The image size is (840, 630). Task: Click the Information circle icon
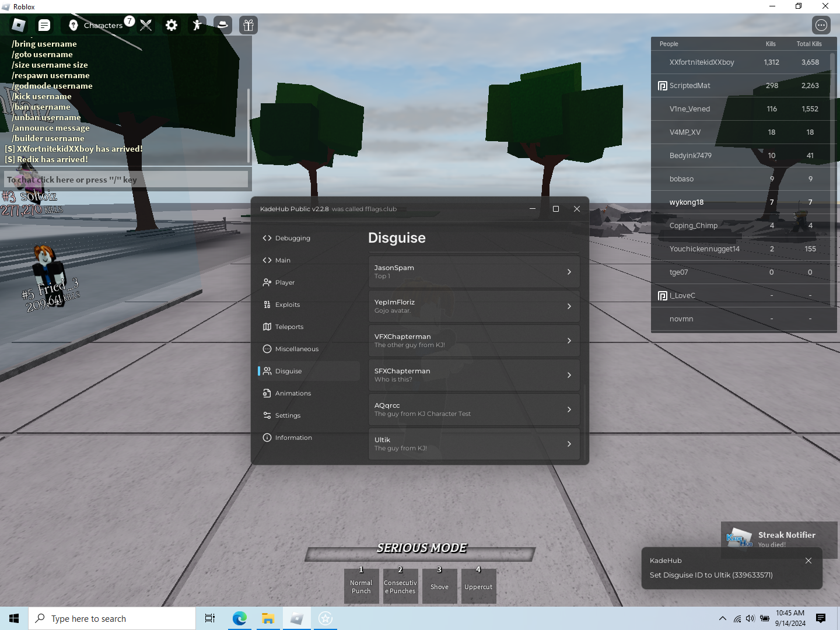coord(267,437)
